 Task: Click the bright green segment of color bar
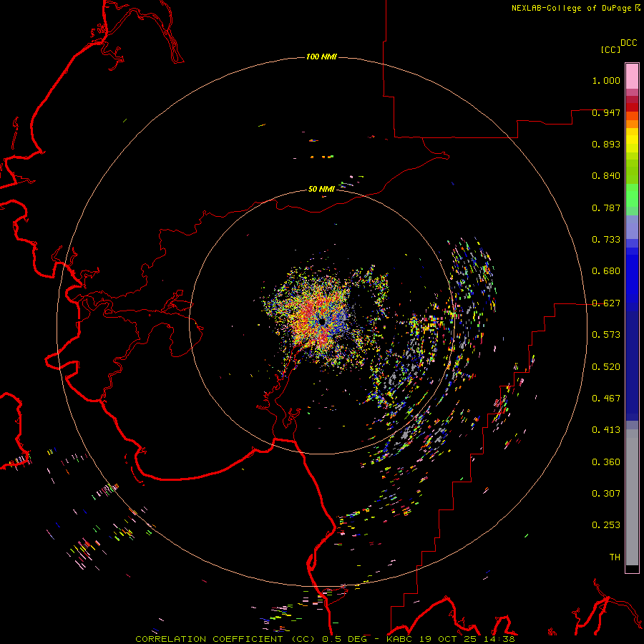(x=632, y=195)
